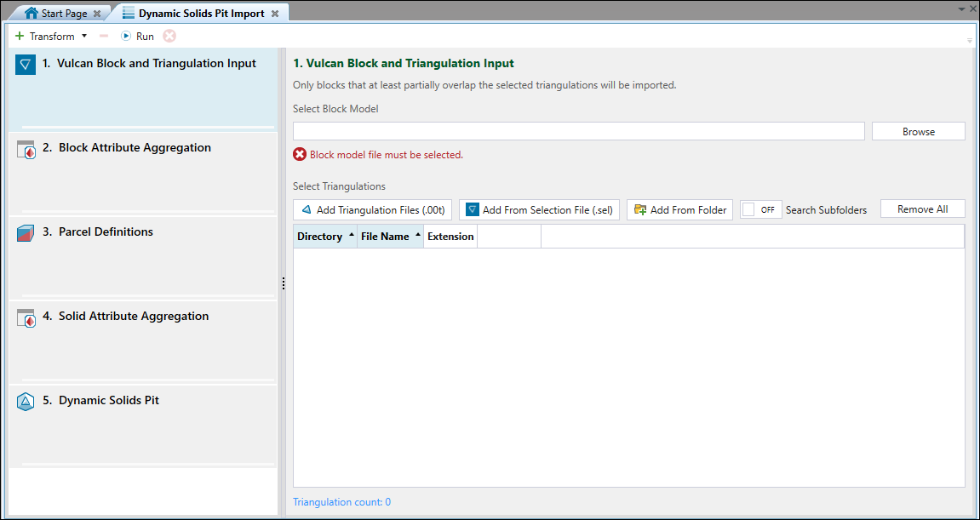Open the Transform dropdown arrow
Image resolution: width=980 pixels, height=520 pixels.
(84, 37)
